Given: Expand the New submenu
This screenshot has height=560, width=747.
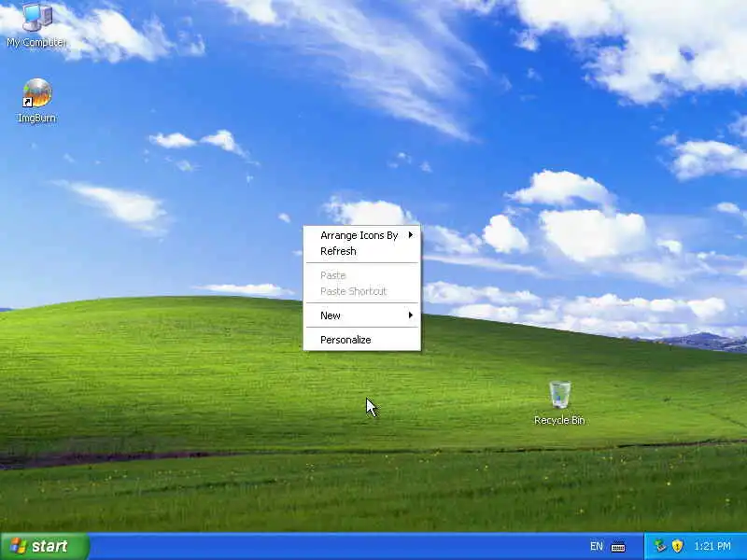Looking at the screenshot, I should (362, 315).
